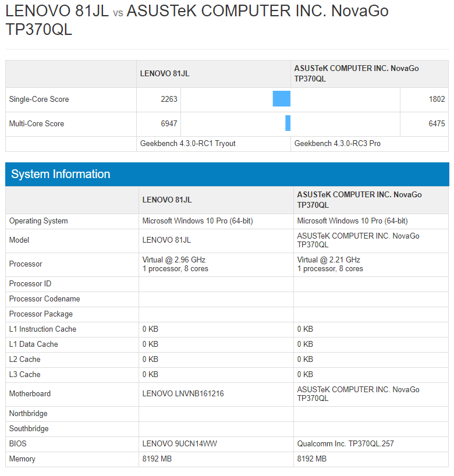Select LENOVO 81JL header in the score table
Screen dimensions: 454x476
[x=165, y=73]
